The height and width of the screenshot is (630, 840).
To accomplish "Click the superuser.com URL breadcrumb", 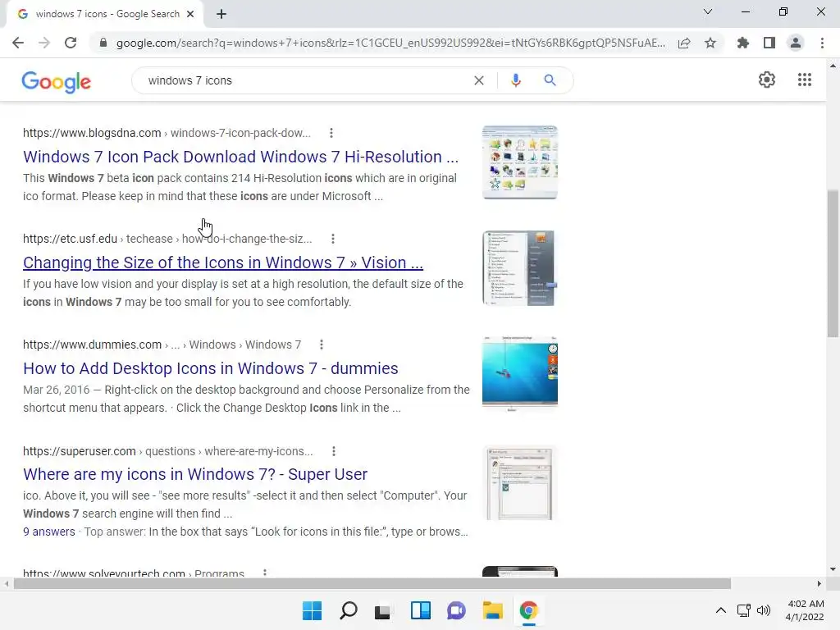I will point(167,451).
